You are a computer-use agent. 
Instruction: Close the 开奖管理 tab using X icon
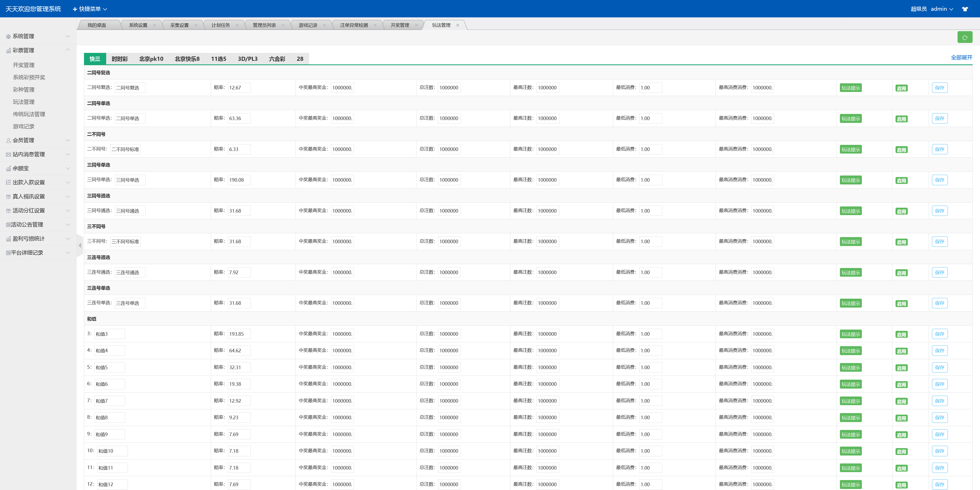(x=416, y=25)
